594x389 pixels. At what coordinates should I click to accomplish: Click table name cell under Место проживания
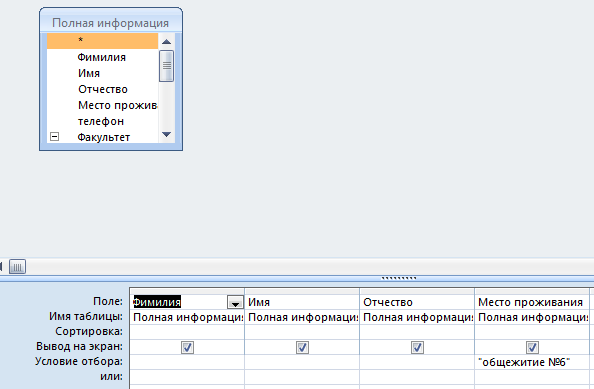tap(532, 317)
